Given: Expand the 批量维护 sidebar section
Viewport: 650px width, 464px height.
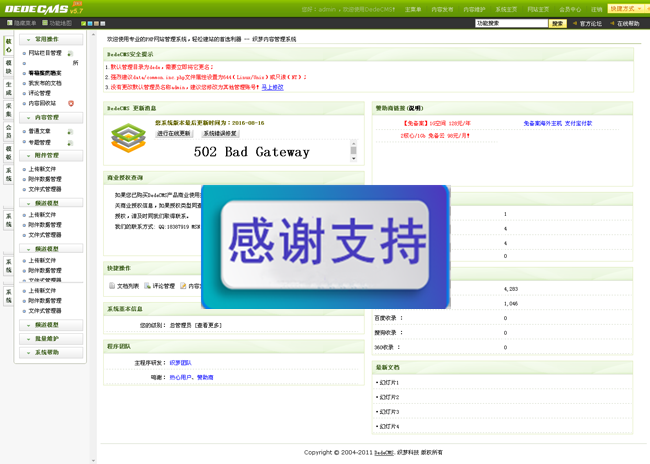Looking at the screenshot, I should pyautogui.click(x=51, y=339).
